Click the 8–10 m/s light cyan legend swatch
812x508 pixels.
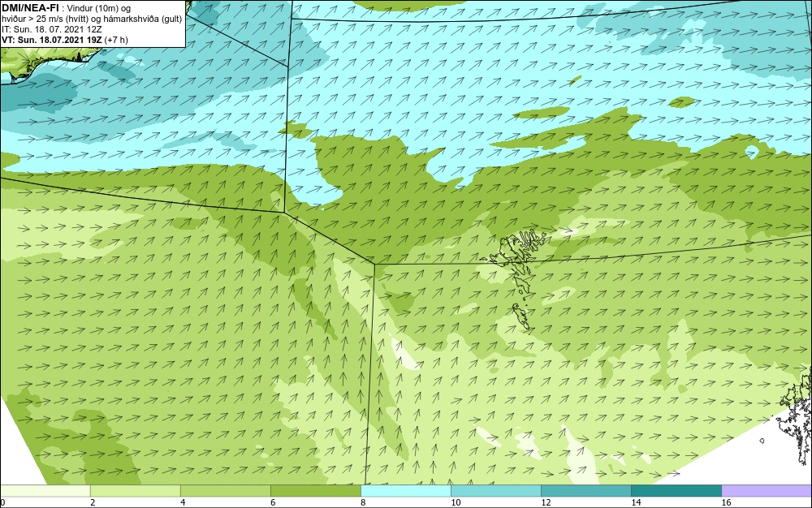click(405, 491)
